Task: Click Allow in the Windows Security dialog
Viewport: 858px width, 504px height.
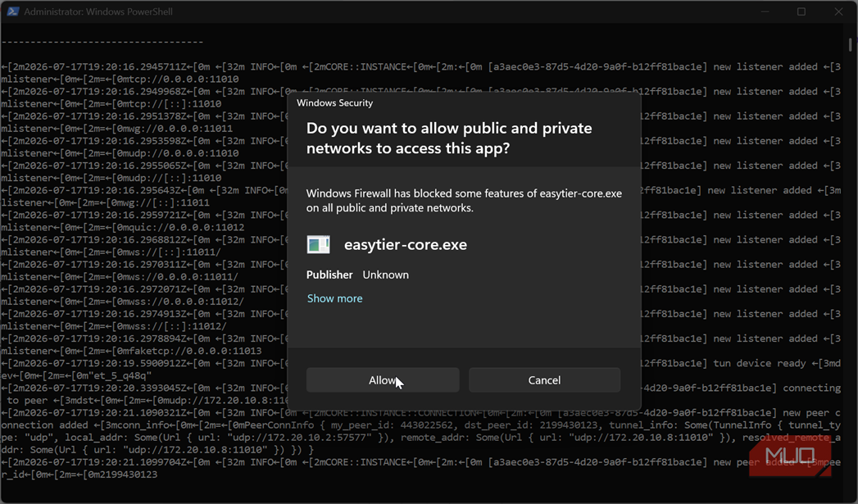Action: [383, 379]
